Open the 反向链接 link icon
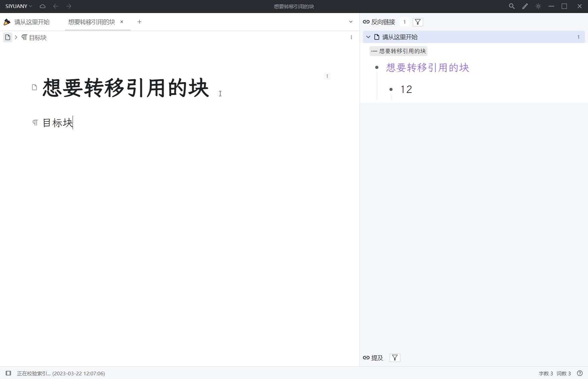Viewport: 588px width, 379px height. point(366,22)
